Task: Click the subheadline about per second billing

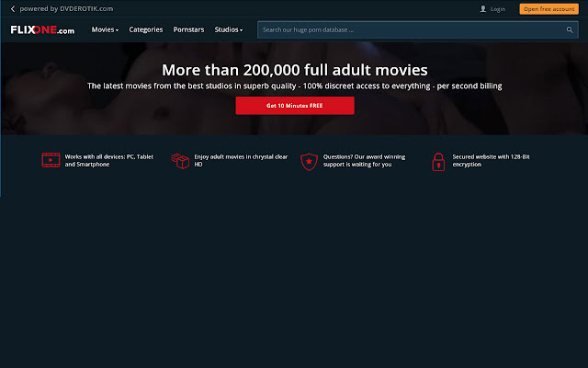Action: click(295, 86)
